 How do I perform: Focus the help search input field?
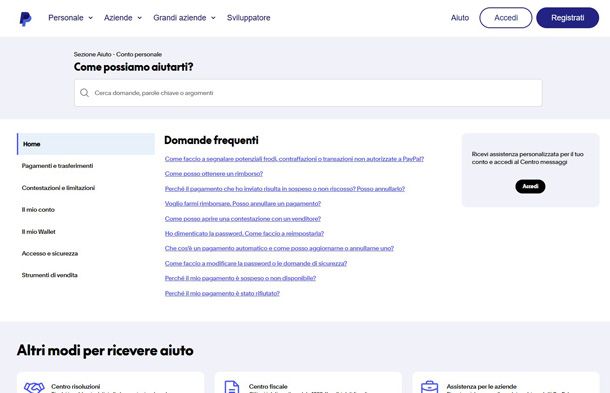308,93
